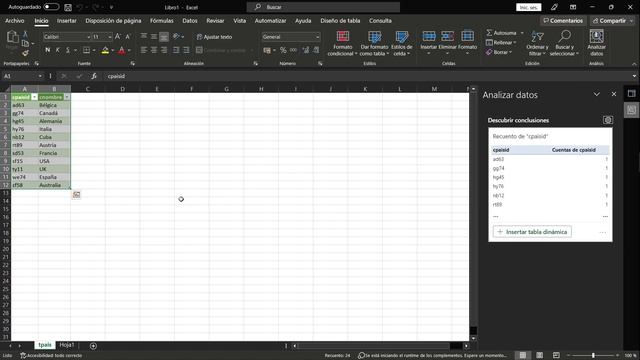Switch to page layout view icon
This screenshot has height=360, width=640.
[x=539, y=356]
